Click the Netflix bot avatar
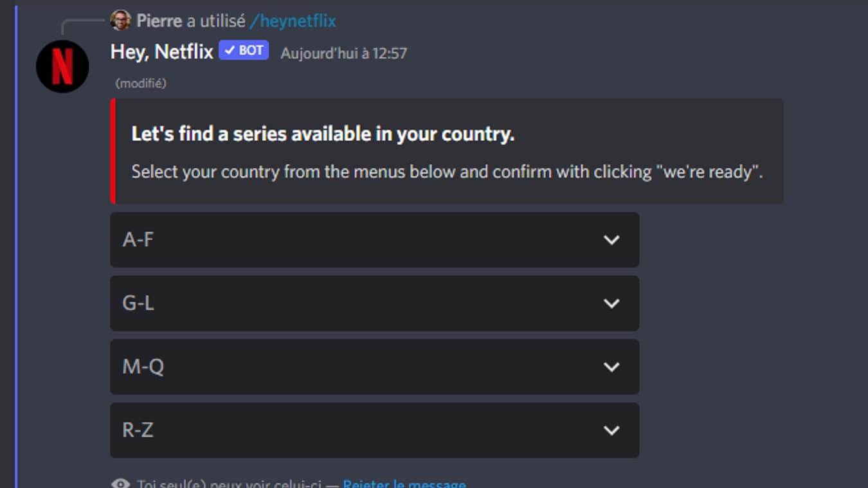 click(x=62, y=66)
